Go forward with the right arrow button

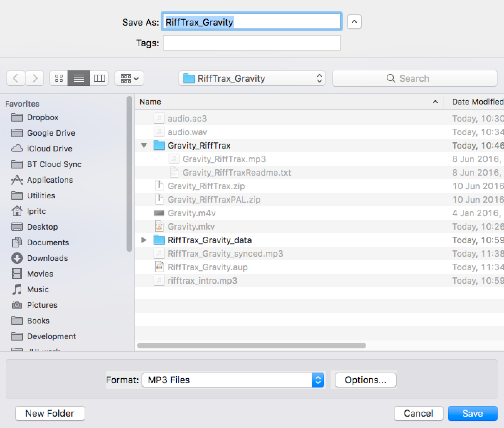(x=34, y=78)
